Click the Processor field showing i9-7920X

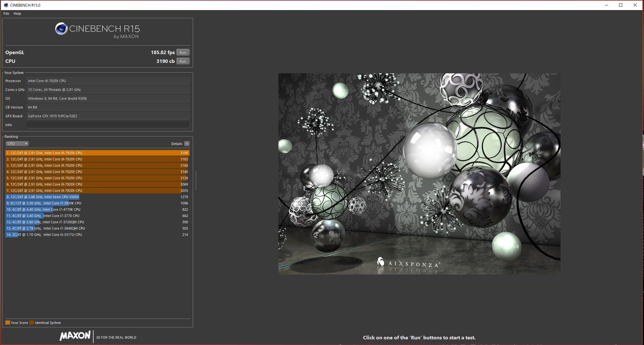(x=108, y=81)
